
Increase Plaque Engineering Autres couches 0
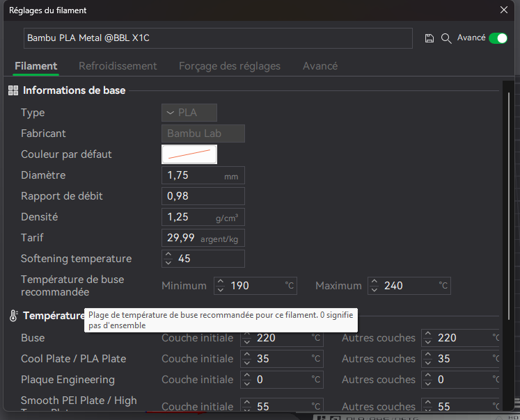pos(428,375)
